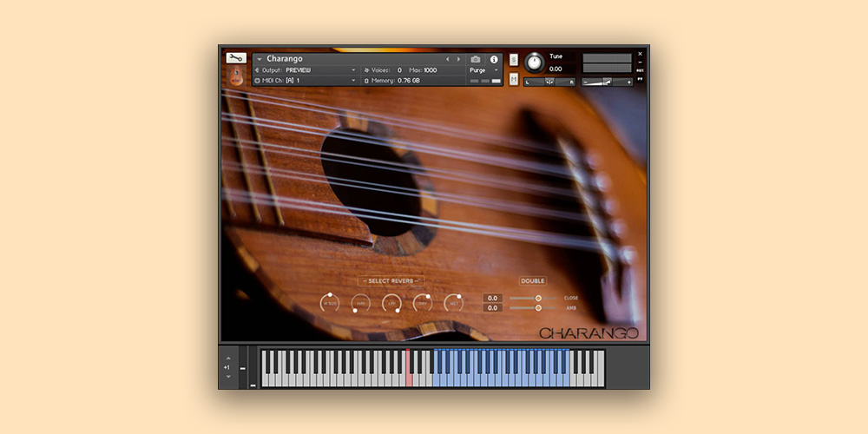Shift keyboard octave up with arrow

pos(229,358)
